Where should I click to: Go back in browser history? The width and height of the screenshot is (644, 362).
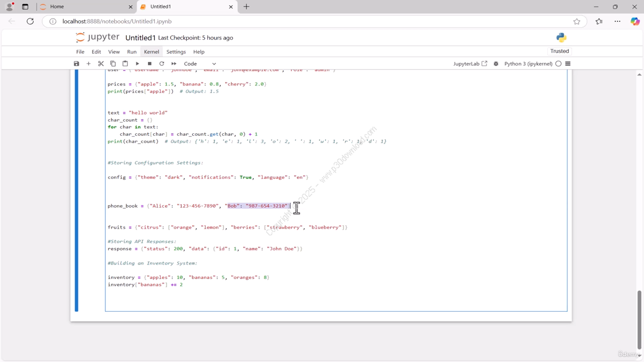[12, 21]
